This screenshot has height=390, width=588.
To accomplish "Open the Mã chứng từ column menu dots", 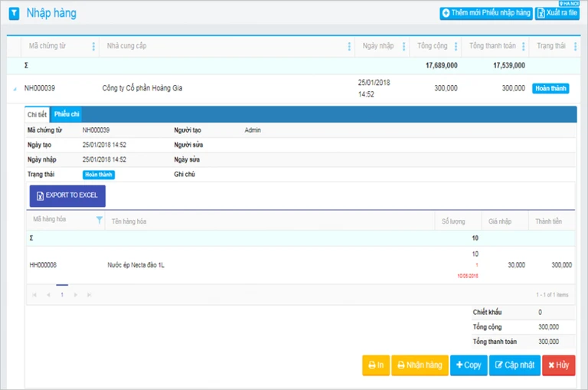I will pyautogui.click(x=93, y=46).
